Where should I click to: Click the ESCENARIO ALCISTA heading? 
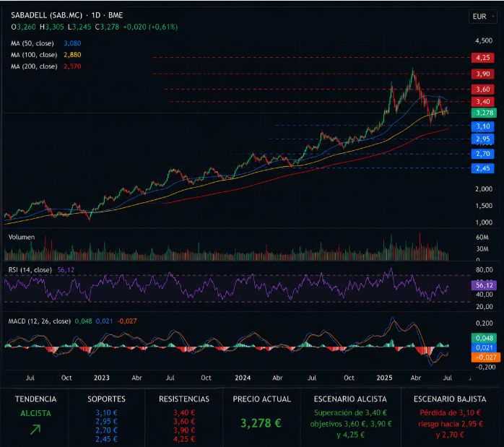click(350, 399)
